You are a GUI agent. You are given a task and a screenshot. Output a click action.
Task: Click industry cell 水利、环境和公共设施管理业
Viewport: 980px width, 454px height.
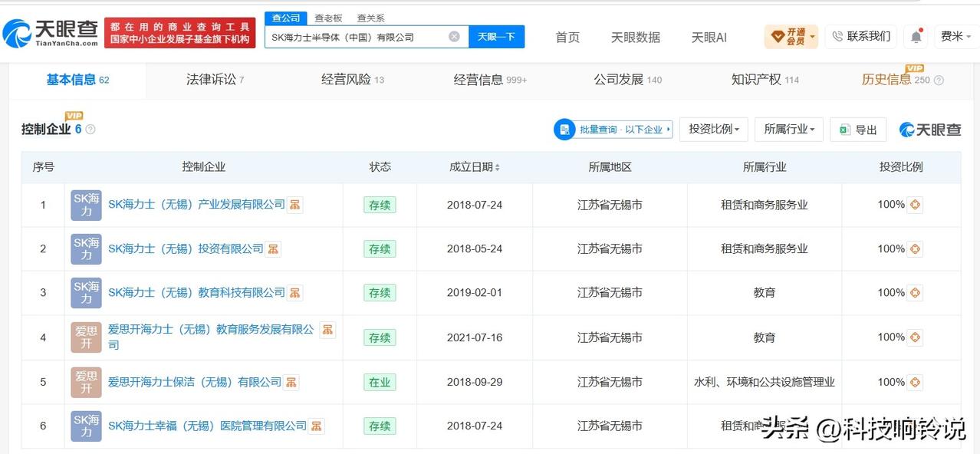[x=764, y=382]
